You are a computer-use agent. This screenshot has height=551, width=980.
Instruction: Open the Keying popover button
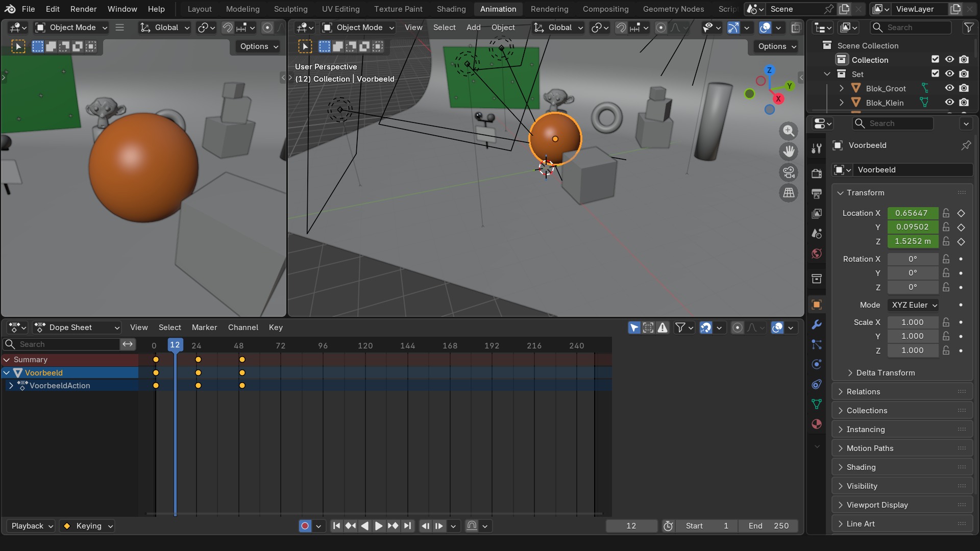tap(87, 526)
